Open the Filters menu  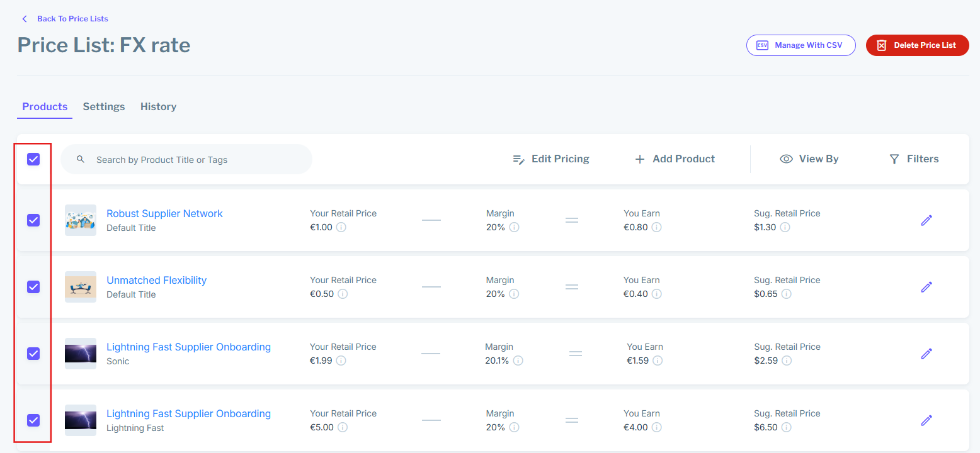914,159
